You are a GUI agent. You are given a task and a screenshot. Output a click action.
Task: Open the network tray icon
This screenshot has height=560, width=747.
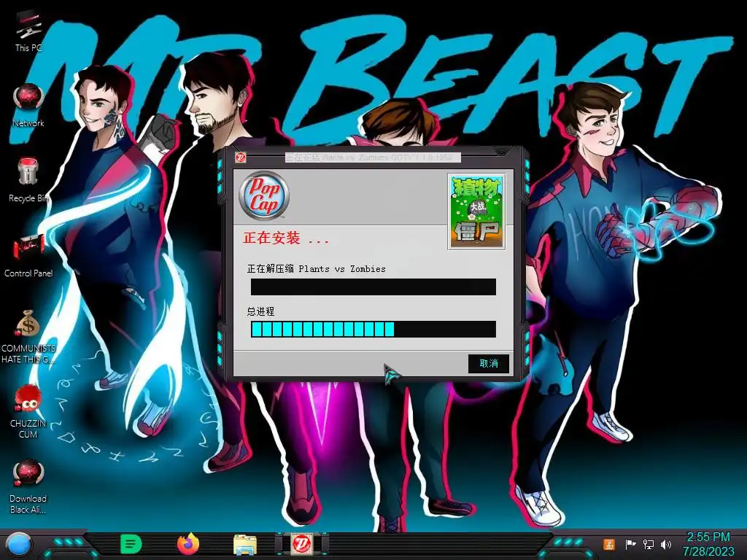649,544
